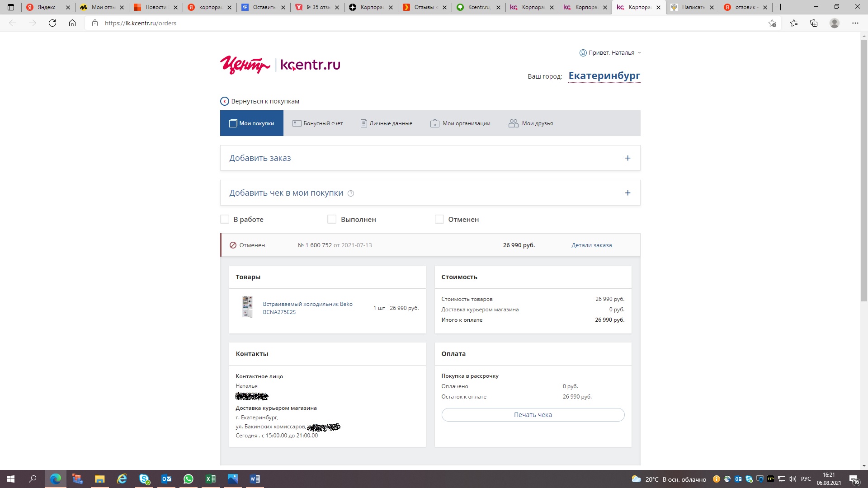Open Outlook from taskbar
Image resolution: width=868 pixels, height=488 pixels.
166,479
